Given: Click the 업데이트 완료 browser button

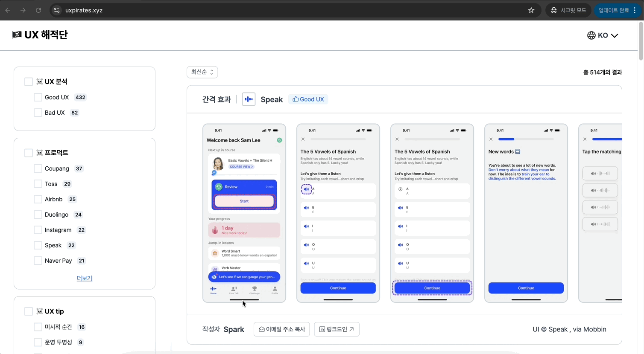Looking at the screenshot, I should point(618,10).
